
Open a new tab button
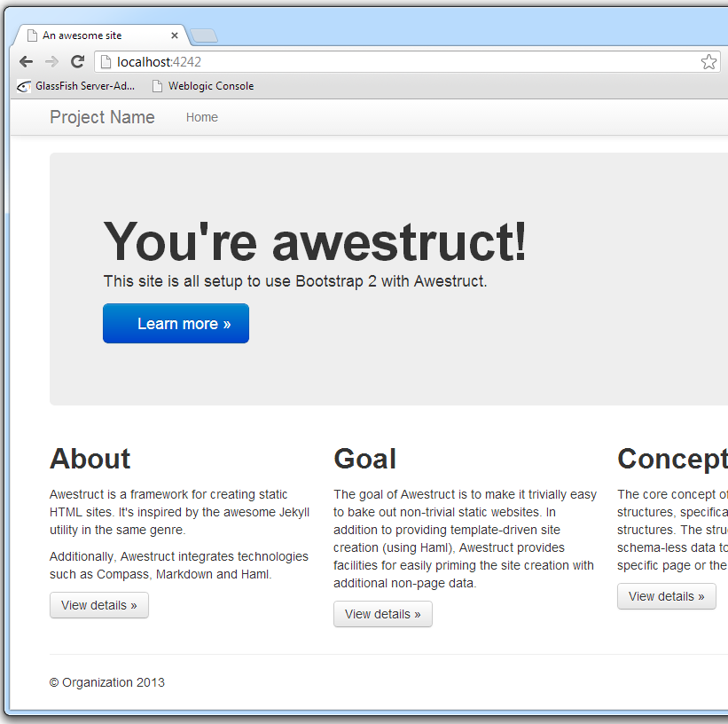[204, 35]
